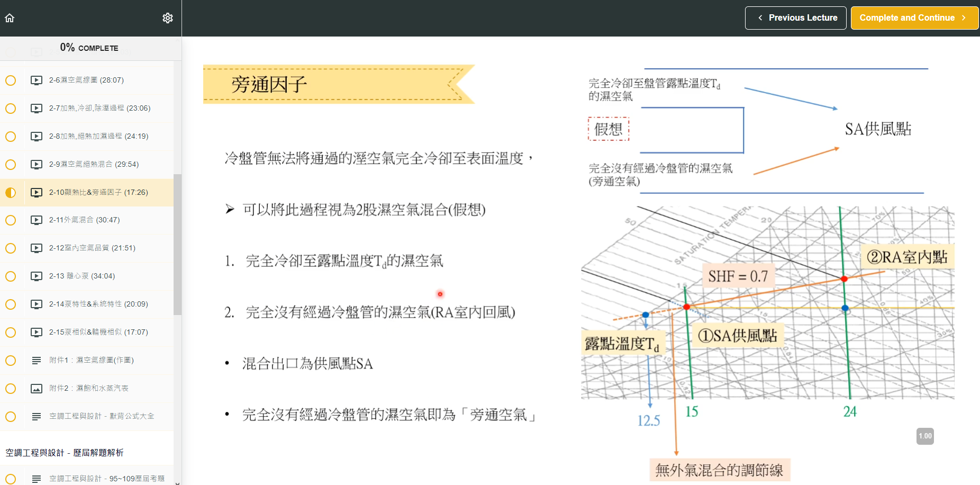Click Complete and Continue button
The width and height of the screenshot is (980, 485).
914,18
